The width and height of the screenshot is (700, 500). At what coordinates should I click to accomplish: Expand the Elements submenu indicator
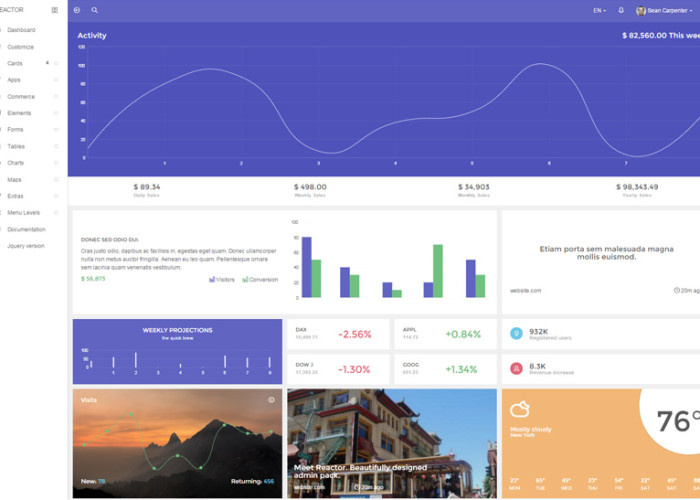click(x=56, y=113)
